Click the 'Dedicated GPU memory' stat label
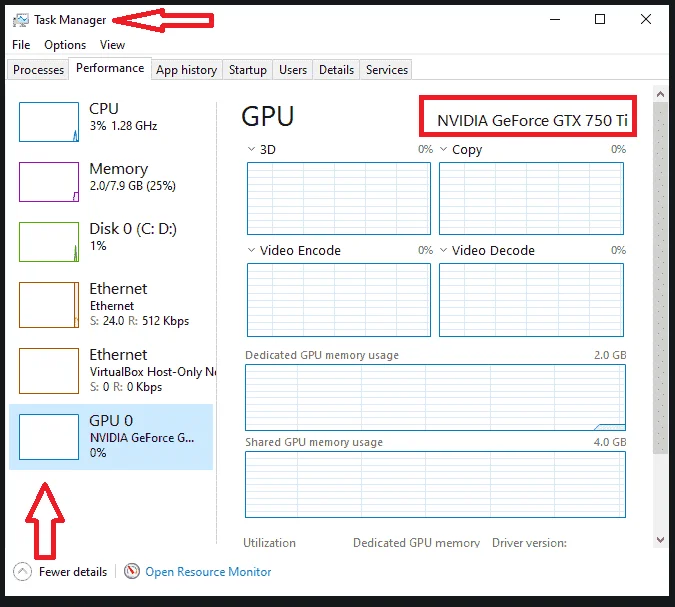 coord(416,542)
